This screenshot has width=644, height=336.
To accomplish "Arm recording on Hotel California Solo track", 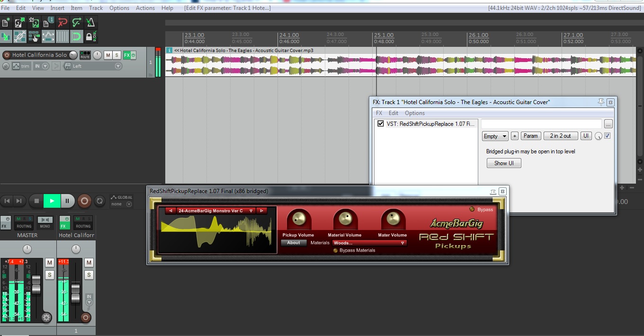I will click(x=7, y=55).
